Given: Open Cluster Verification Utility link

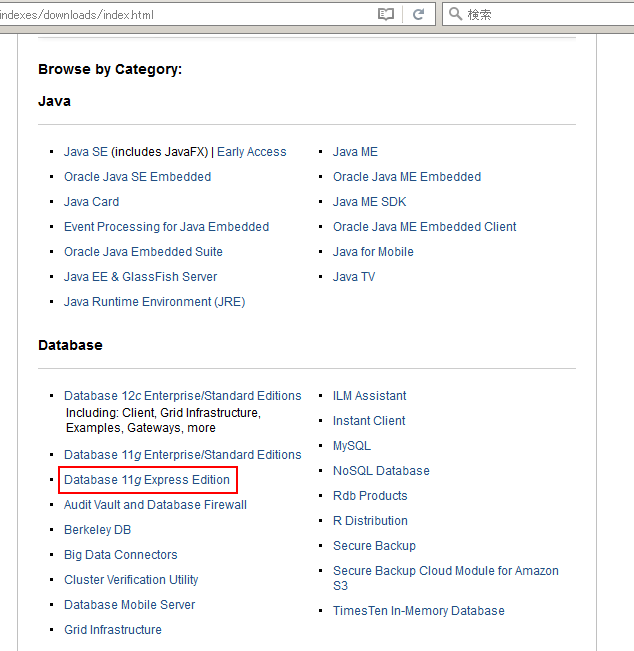Looking at the screenshot, I should point(131,580).
